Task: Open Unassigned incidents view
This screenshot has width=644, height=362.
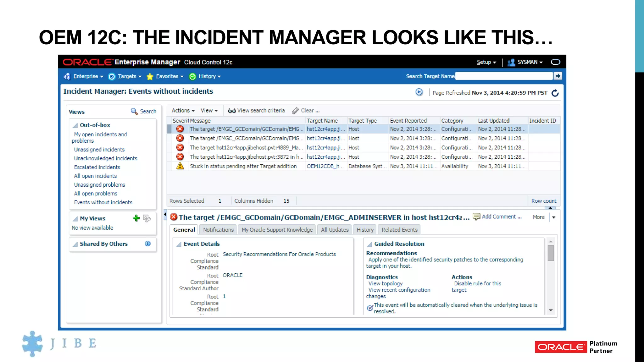Action: pyautogui.click(x=99, y=150)
